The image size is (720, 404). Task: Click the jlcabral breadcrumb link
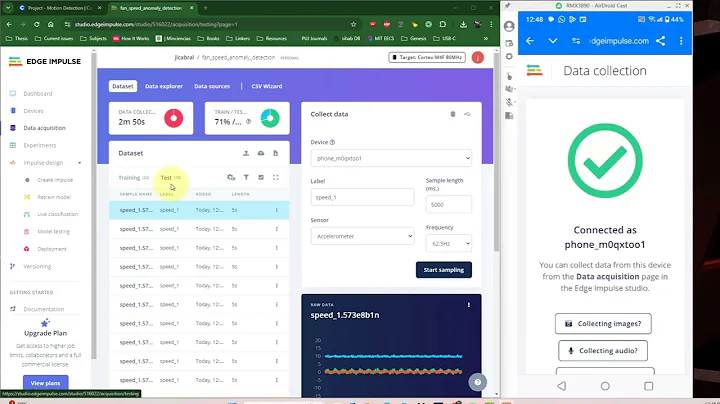tap(184, 57)
